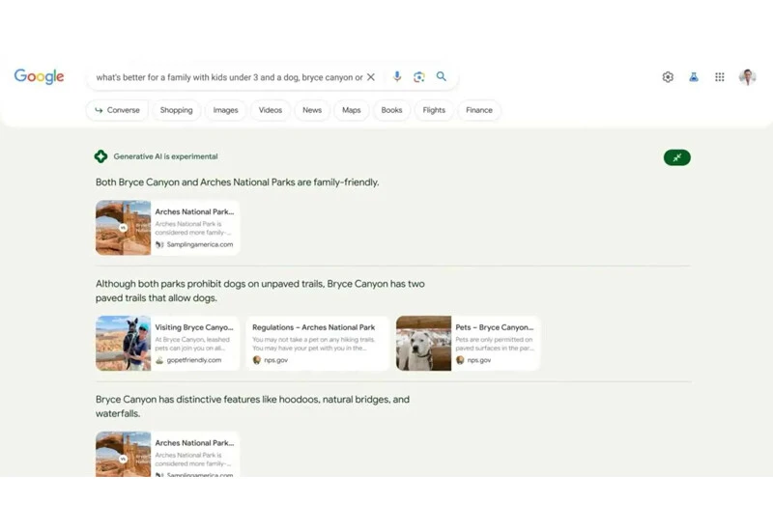Screen dimensions: 773x532
Task: Open the gopetfriendly.com source link
Action: point(194,360)
